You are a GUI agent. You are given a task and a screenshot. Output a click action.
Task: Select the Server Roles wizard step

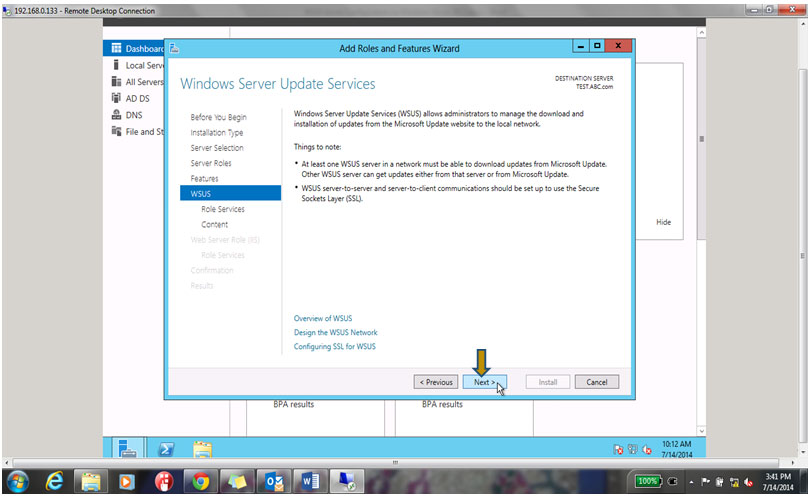(x=211, y=163)
